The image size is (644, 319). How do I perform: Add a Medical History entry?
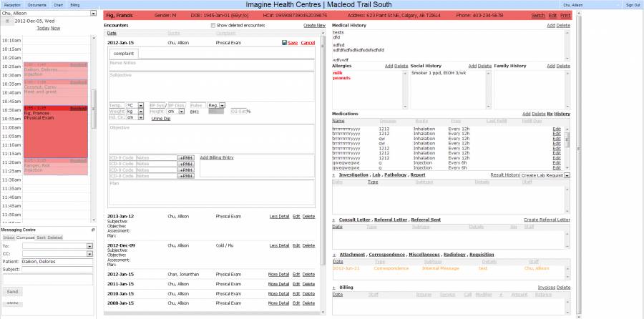[x=551, y=26]
